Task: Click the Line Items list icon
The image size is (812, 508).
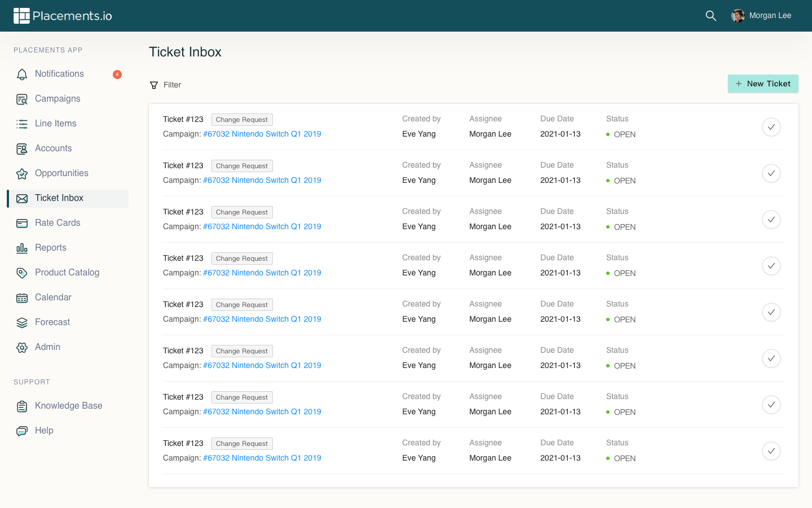Action: click(x=22, y=124)
